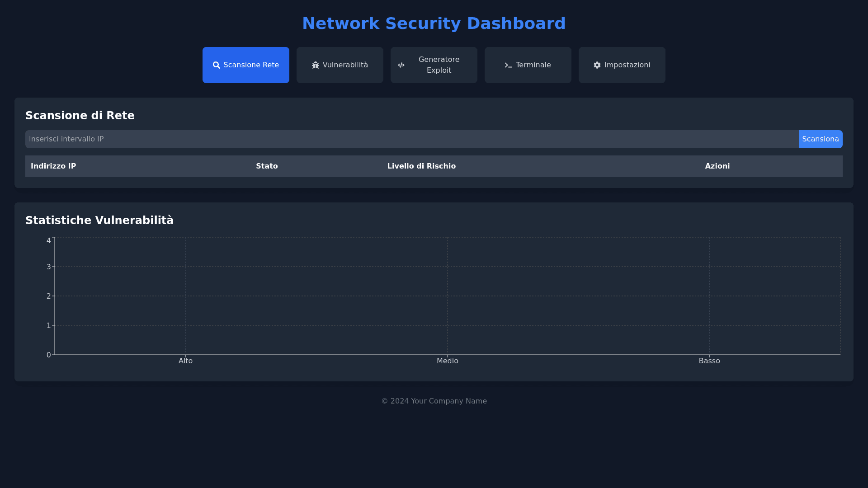Click the Livello di Rischio column header

[421, 166]
